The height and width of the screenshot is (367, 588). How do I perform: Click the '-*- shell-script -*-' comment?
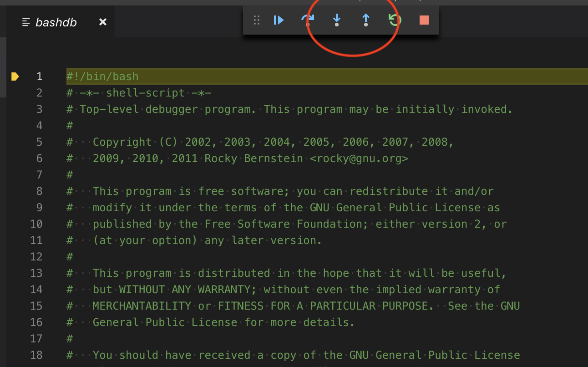[138, 93]
